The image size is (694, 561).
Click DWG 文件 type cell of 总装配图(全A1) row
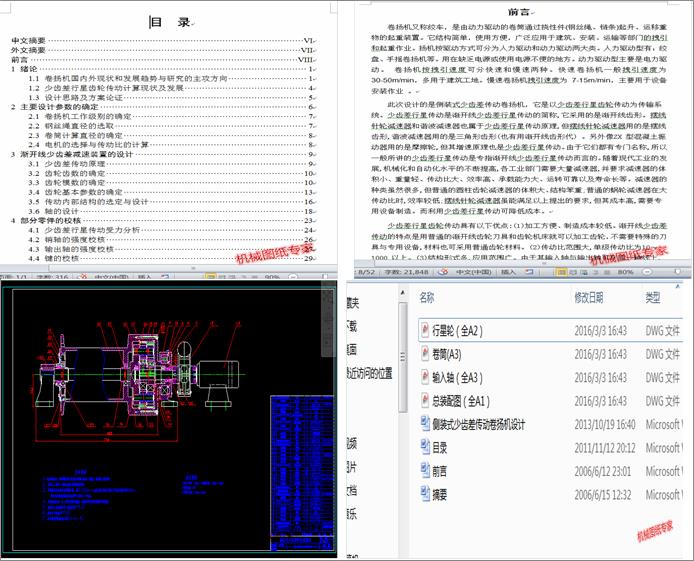coord(663,401)
